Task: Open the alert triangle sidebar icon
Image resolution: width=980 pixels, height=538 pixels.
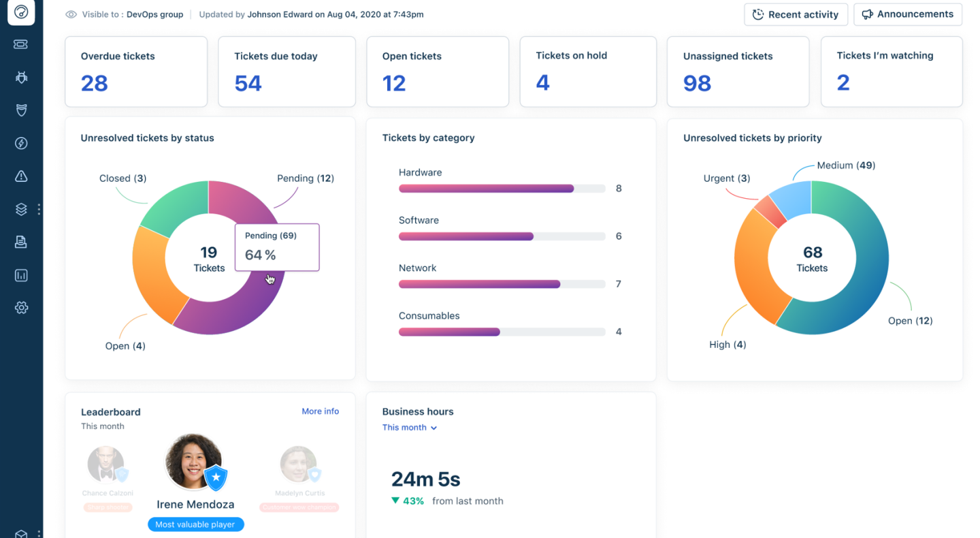Action: (21, 176)
